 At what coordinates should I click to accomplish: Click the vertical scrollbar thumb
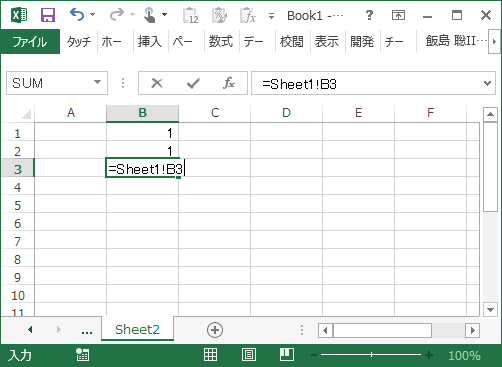click(x=490, y=167)
